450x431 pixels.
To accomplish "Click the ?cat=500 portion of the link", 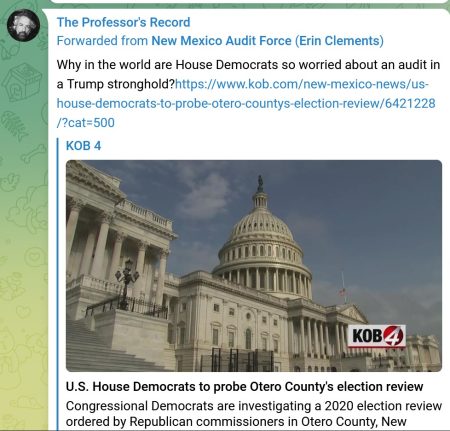I will (86, 123).
